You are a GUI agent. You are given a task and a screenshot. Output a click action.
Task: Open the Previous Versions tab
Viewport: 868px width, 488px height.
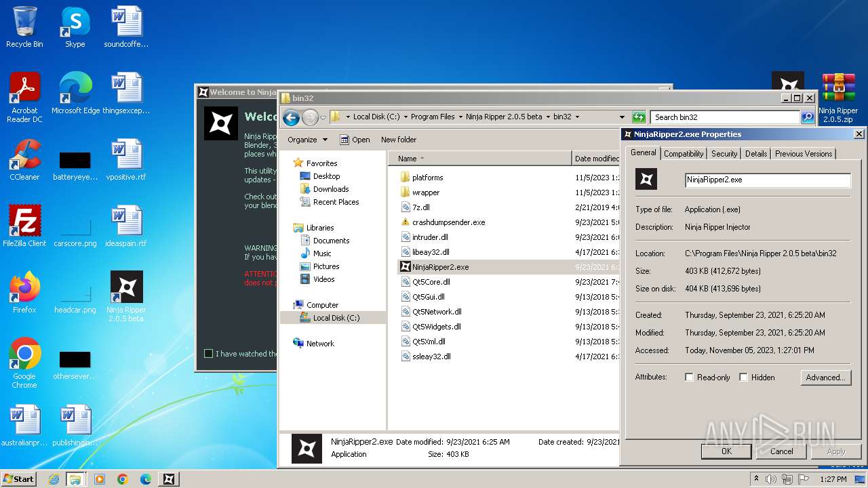coord(804,154)
